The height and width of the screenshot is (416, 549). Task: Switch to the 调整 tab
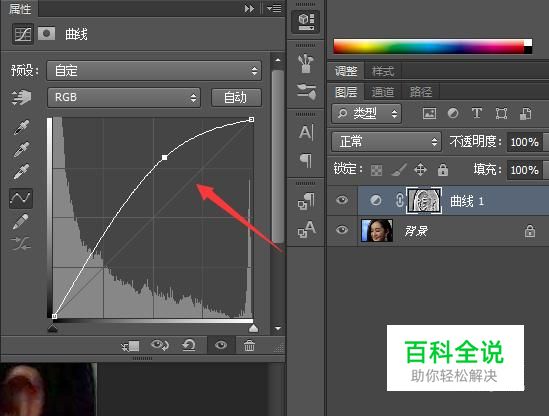click(346, 71)
